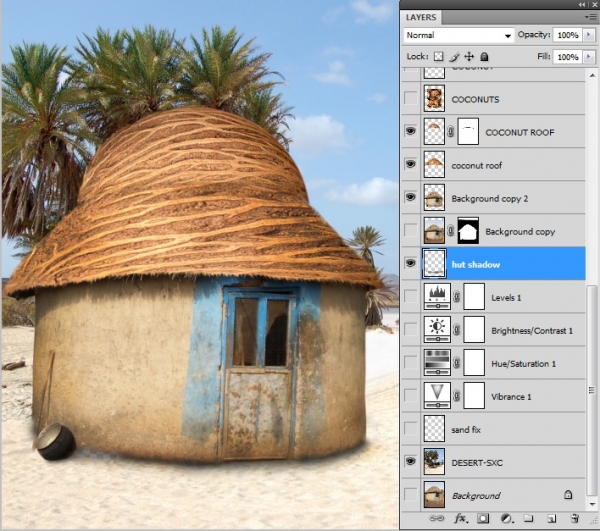Hide the Background copy 2 layer

(411, 197)
